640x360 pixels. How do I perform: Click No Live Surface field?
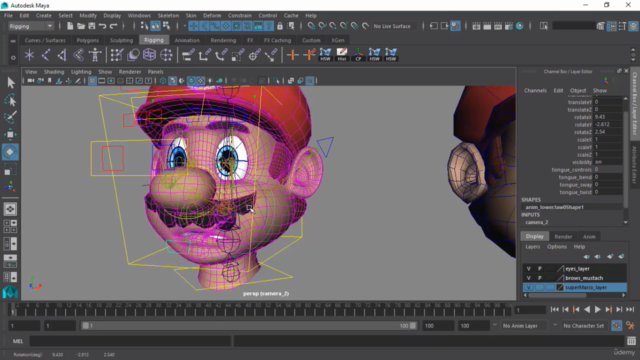click(394, 26)
